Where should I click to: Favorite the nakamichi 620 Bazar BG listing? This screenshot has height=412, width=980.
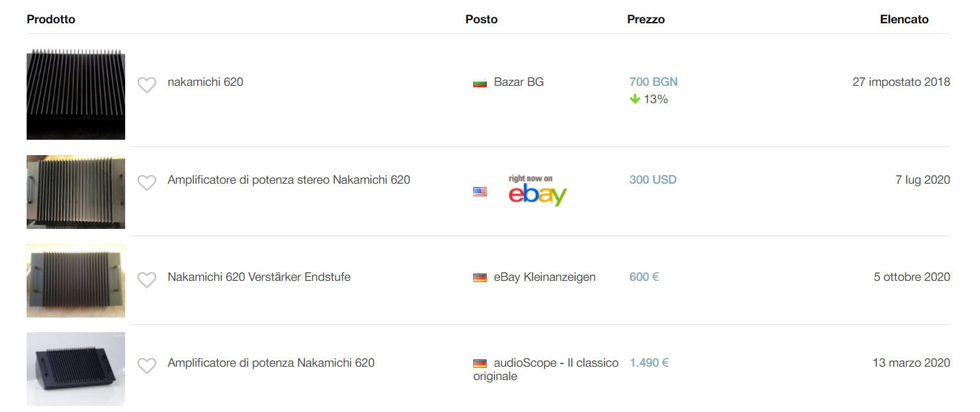(146, 85)
